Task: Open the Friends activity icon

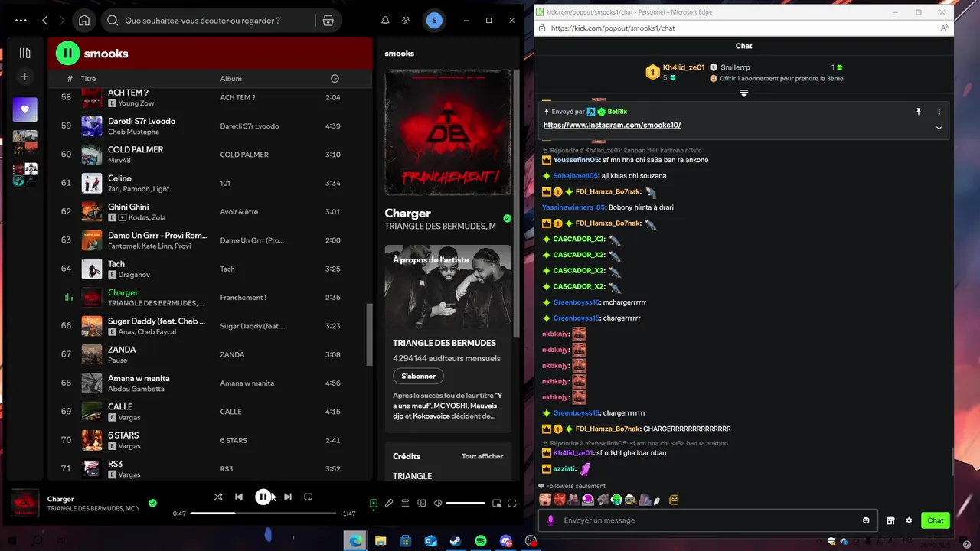Action: click(x=406, y=21)
